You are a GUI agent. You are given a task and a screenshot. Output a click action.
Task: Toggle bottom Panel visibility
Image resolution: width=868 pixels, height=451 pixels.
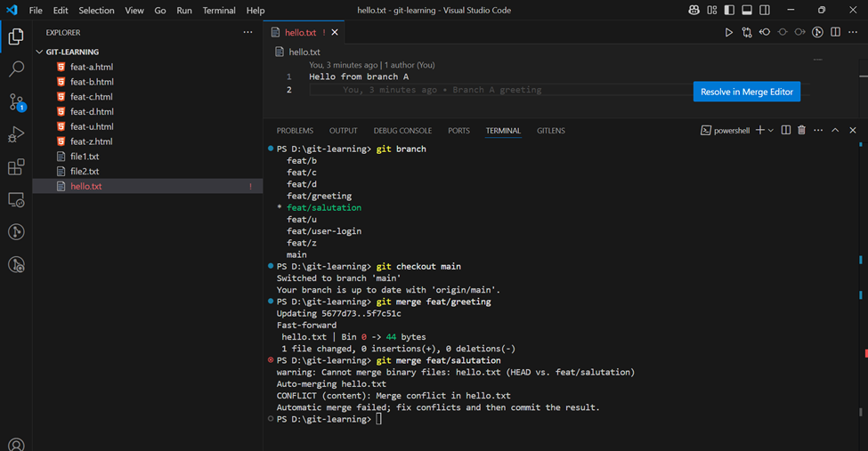747,10
